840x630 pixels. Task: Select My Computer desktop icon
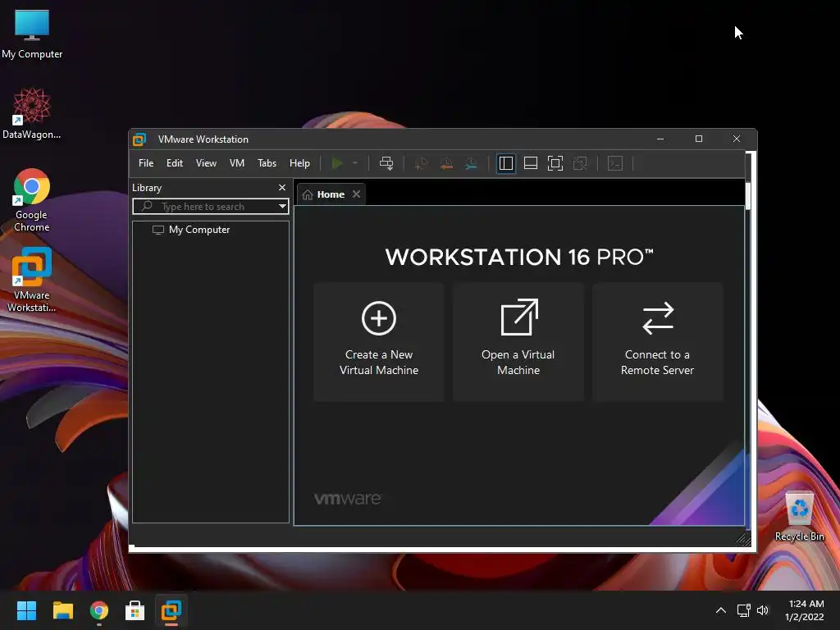pos(32,34)
